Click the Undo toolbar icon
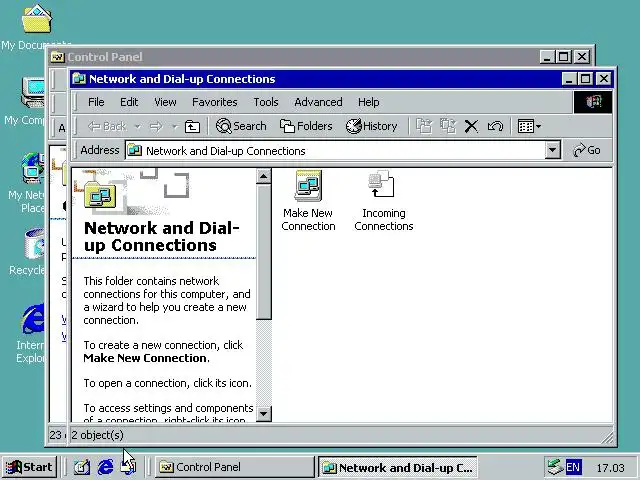This screenshot has width=640, height=480. coord(495,127)
